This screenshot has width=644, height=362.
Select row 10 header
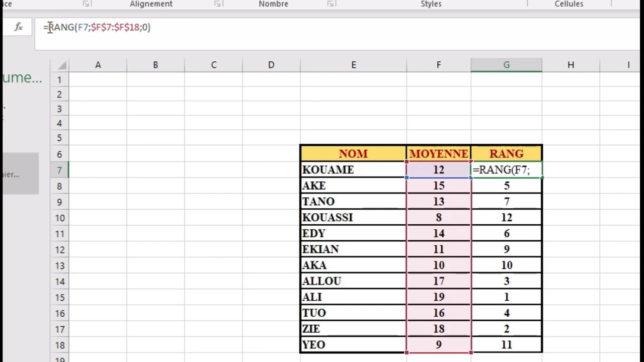point(59,218)
